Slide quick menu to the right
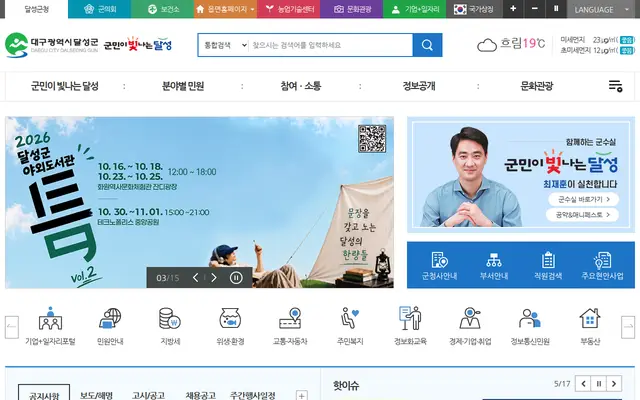This screenshot has width=640, height=400. click(628, 327)
